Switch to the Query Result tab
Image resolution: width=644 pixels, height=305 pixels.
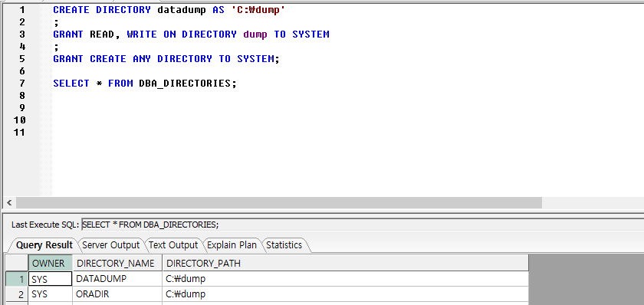[x=44, y=245]
